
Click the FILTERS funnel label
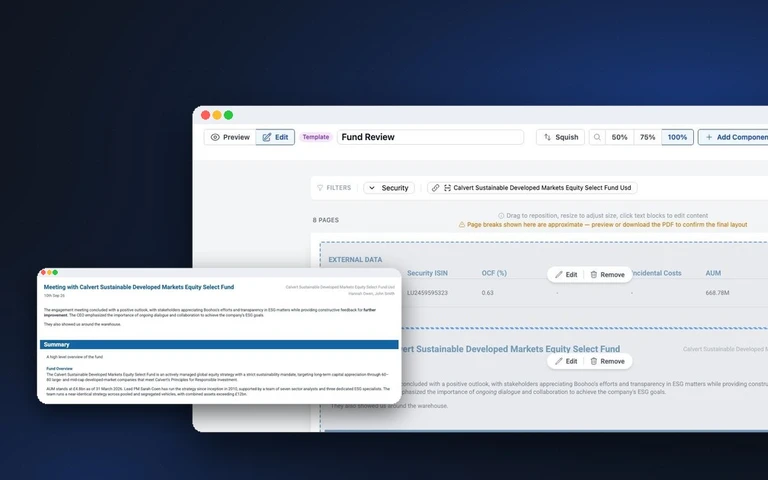[x=334, y=188]
